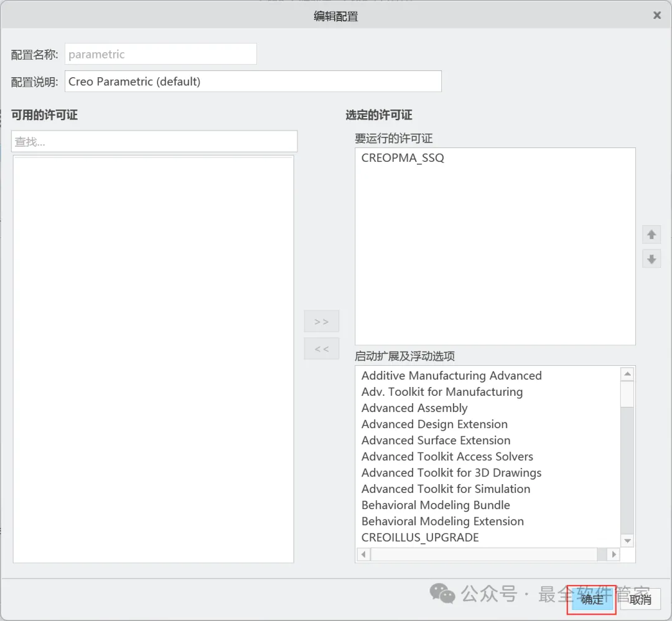The image size is (672, 621).
Task: Confirm with the 确定 button
Action: 592,599
